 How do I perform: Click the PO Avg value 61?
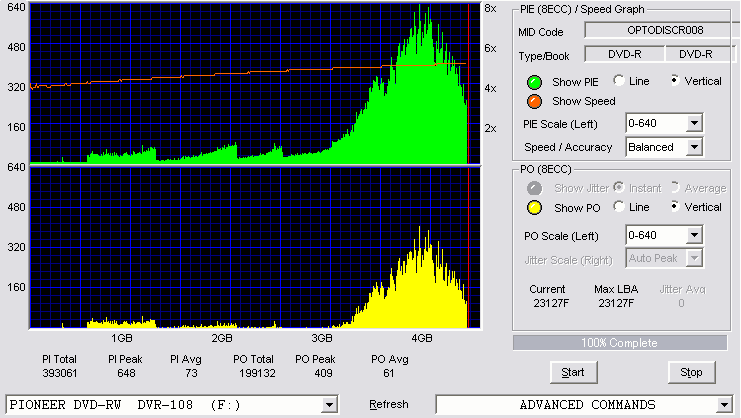[x=388, y=373]
